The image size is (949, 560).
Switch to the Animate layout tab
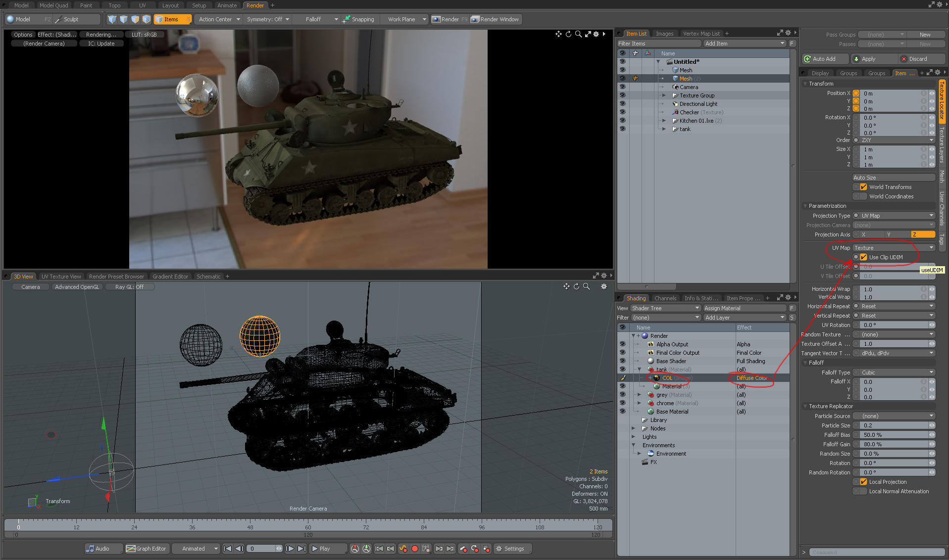coord(227,5)
